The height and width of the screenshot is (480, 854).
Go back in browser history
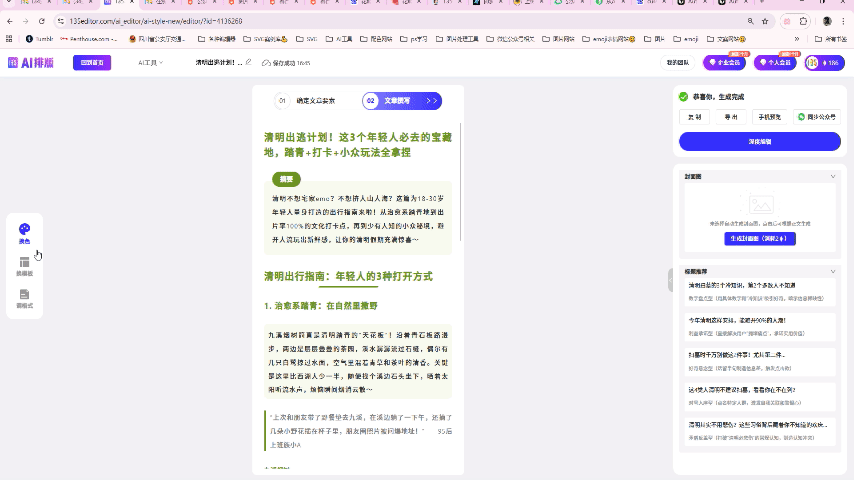tap(10, 21)
